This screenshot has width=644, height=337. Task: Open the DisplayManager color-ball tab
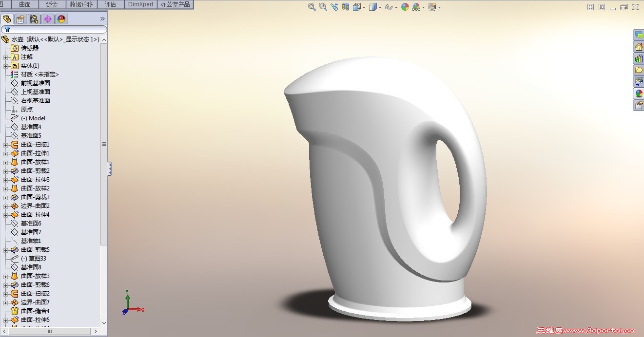(x=61, y=19)
